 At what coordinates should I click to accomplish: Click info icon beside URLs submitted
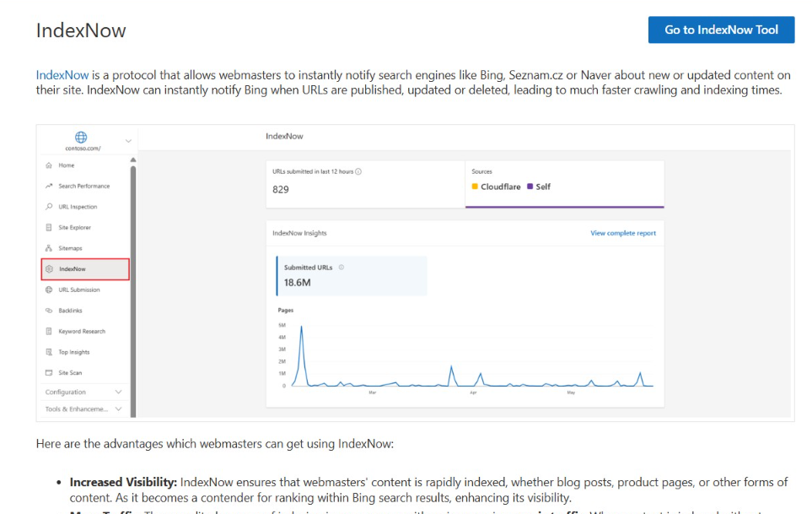pyautogui.click(x=359, y=171)
